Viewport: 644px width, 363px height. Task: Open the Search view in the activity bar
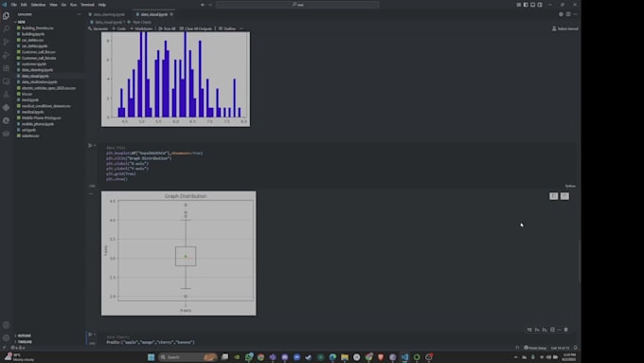[7, 28]
